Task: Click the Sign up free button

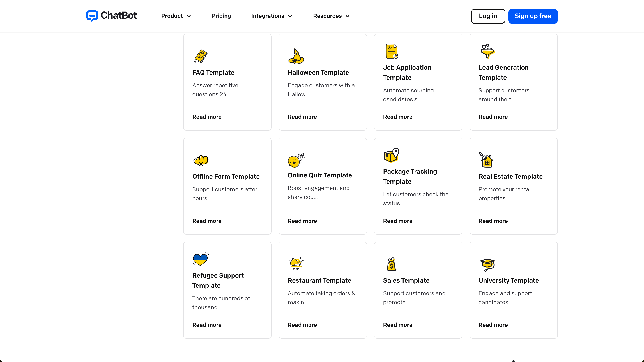Action: pos(533,16)
